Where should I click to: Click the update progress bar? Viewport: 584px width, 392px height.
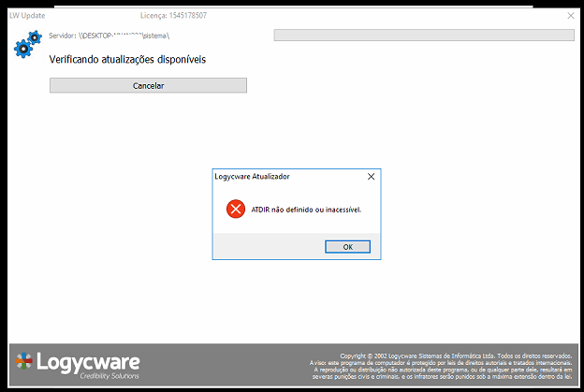tap(423, 36)
